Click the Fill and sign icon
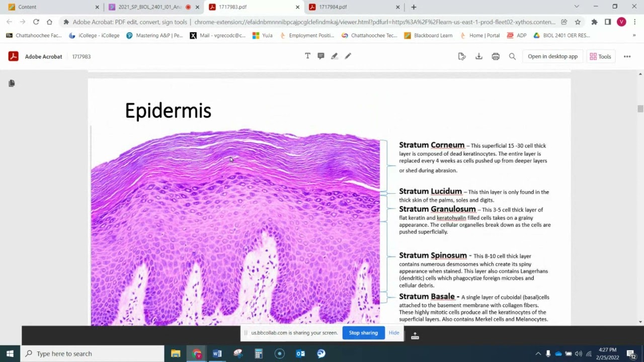644x362 pixels. tap(462, 56)
